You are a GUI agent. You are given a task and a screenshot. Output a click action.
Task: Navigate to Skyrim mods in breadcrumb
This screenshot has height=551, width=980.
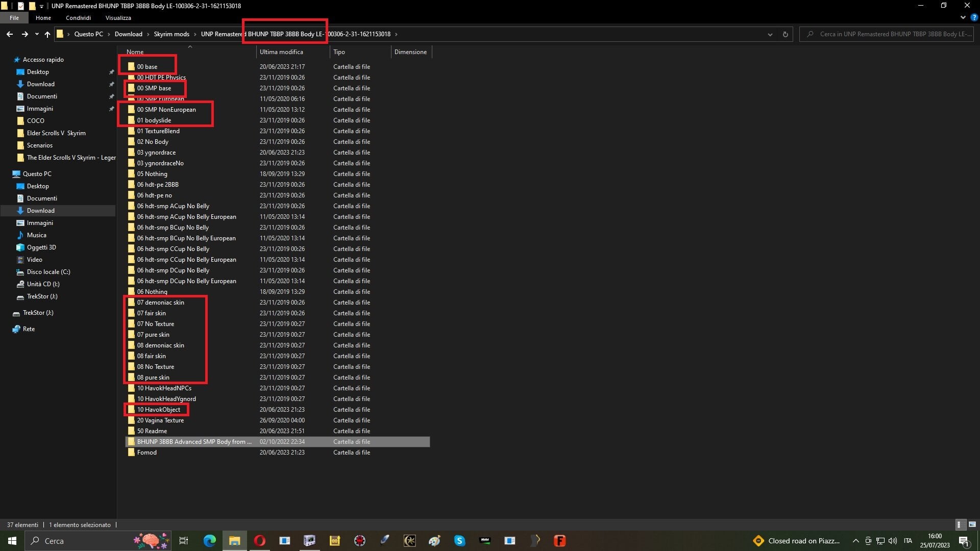171,34
